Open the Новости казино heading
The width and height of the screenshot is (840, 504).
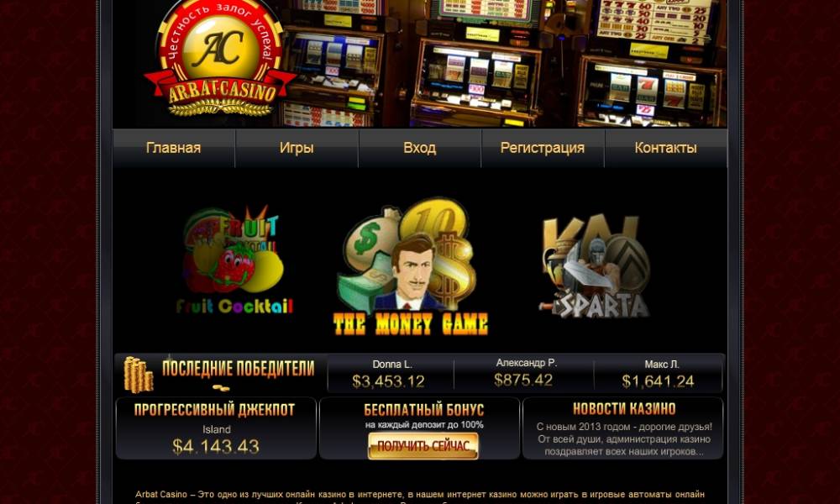pyautogui.click(x=624, y=409)
